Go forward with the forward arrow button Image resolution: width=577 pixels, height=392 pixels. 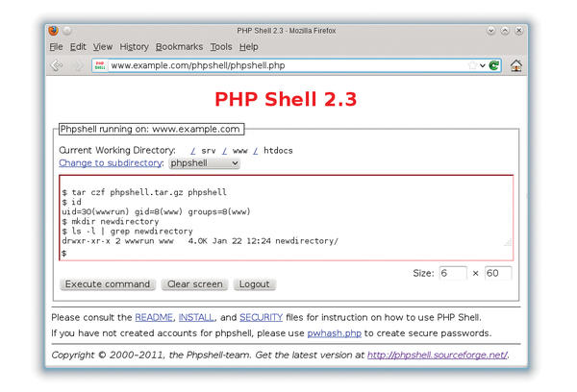pos(78,65)
